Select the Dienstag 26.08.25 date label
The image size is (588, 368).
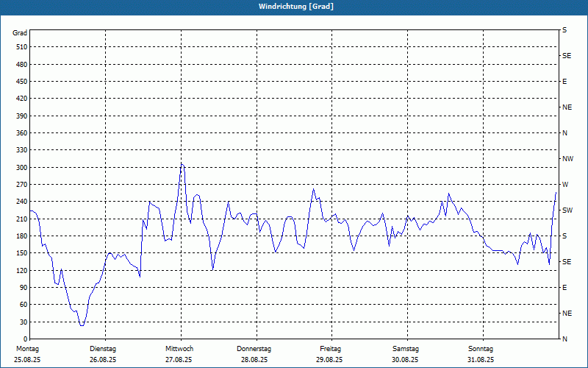pyautogui.click(x=103, y=354)
